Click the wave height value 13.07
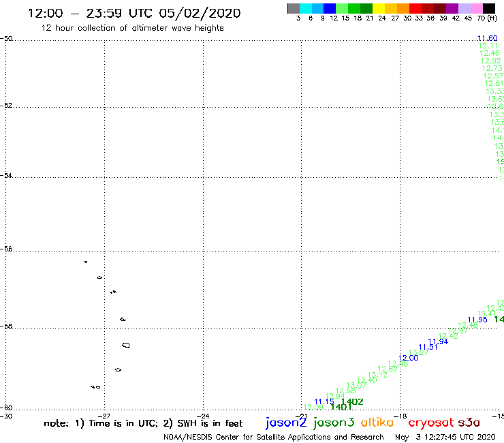 point(356,385)
